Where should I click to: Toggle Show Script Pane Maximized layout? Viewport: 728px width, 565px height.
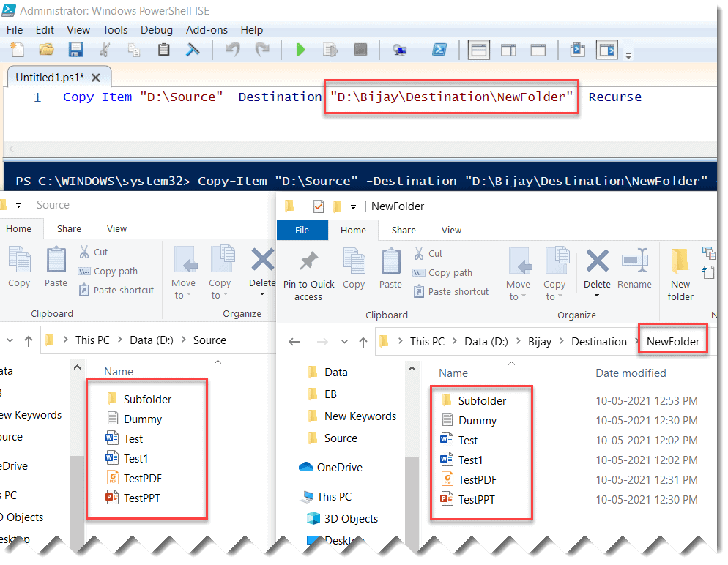click(538, 50)
